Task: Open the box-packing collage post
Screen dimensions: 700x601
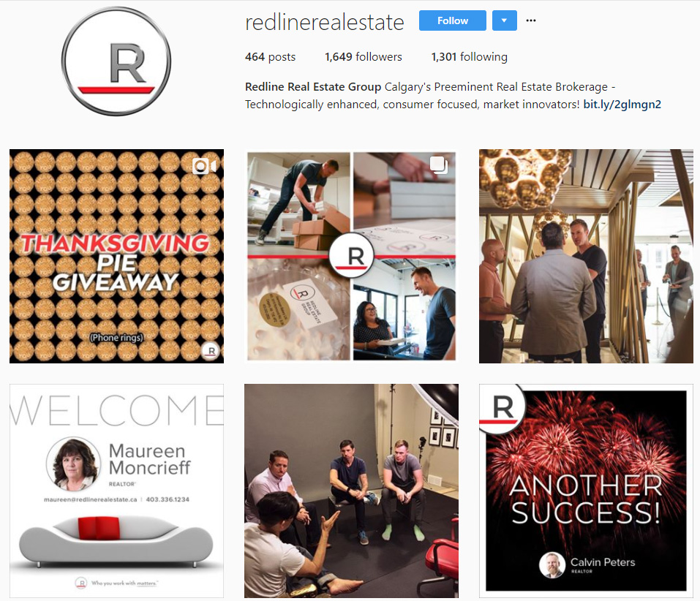Action: tap(351, 256)
